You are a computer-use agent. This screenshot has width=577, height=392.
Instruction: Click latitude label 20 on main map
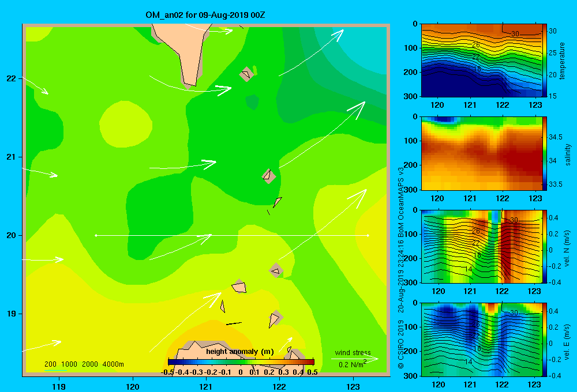[11, 235]
